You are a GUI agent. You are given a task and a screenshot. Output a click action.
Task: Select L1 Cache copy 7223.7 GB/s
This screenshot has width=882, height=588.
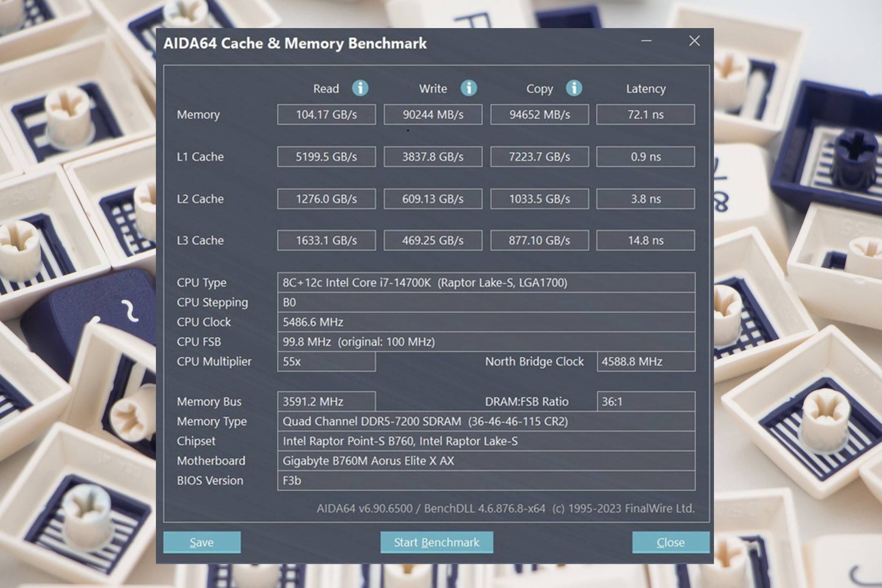tap(539, 156)
